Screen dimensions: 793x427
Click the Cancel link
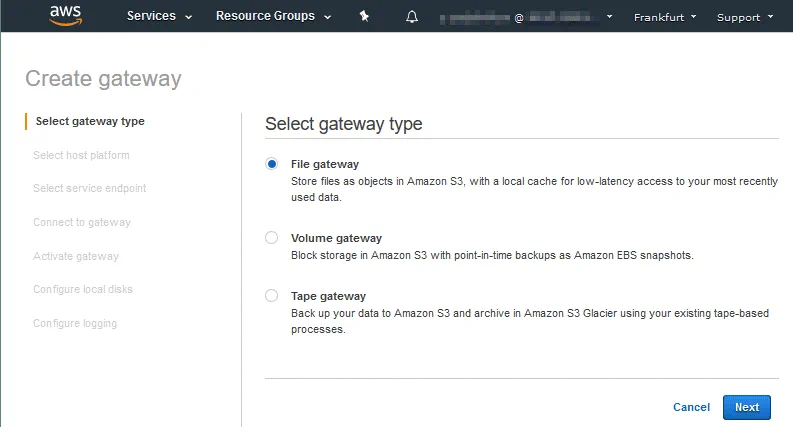691,407
